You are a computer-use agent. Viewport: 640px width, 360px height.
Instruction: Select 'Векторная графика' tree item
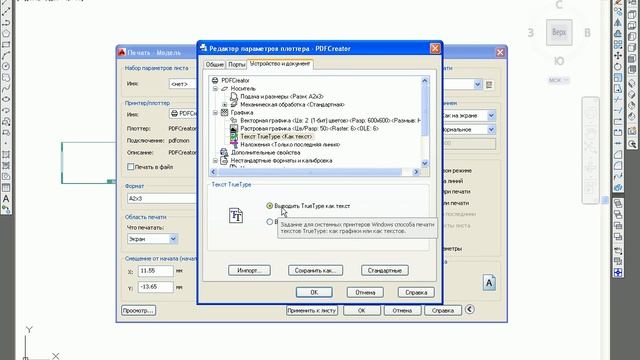click(330, 121)
